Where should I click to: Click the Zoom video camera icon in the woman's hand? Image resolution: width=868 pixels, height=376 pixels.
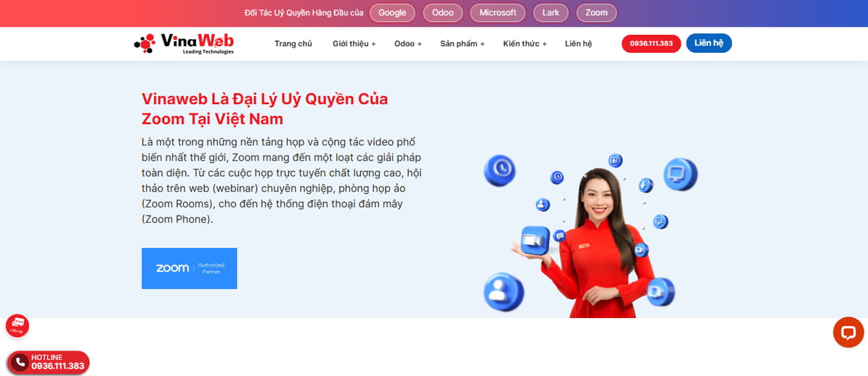coord(535,239)
